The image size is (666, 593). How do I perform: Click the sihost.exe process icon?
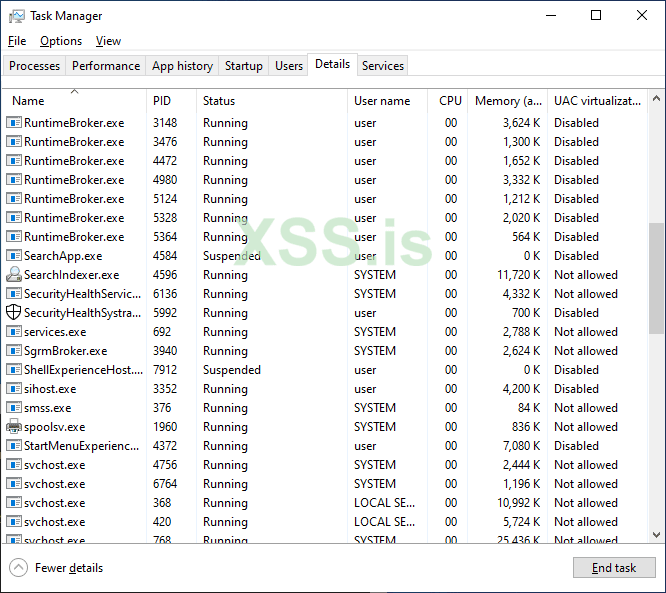(x=14, y=389)
